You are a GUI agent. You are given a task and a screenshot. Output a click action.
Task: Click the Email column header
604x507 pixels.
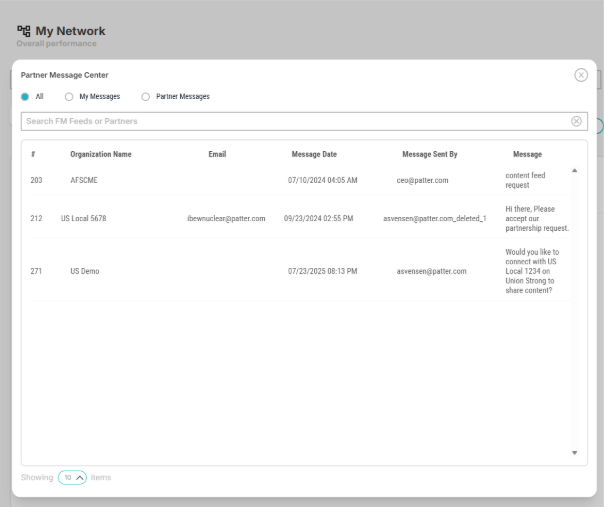pyautogui.click(x=217, y=154)
